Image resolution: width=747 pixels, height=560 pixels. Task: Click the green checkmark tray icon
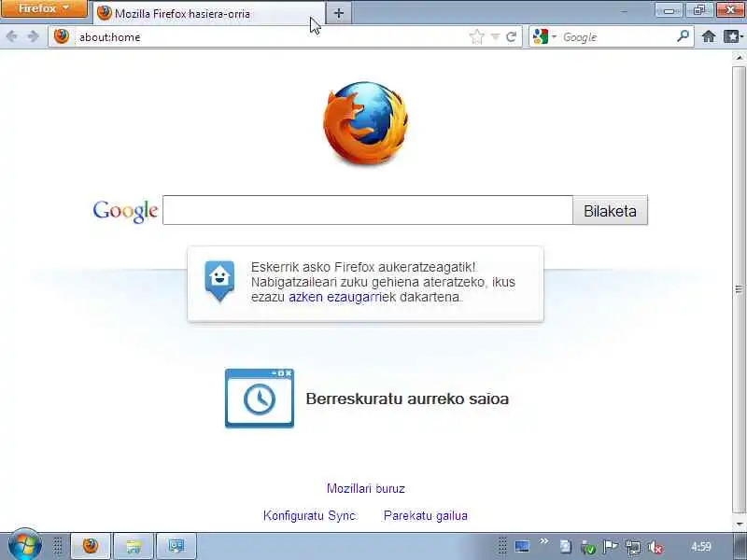pos(588,548)
